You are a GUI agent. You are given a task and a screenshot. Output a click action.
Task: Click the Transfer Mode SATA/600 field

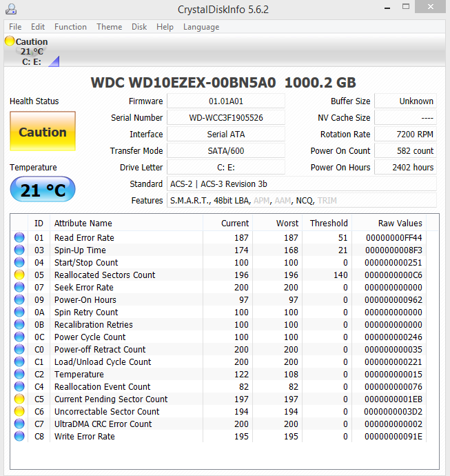coord(226,150)
